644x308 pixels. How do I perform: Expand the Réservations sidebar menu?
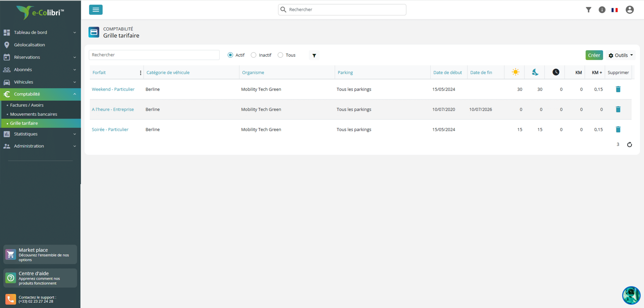click(x=40, y=57)
